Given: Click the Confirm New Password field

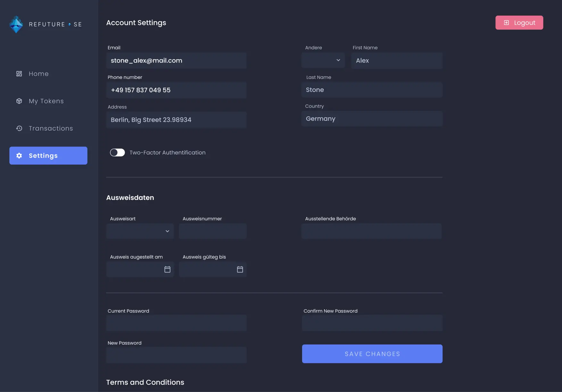Looking at the screenshot, I should 372,323.
